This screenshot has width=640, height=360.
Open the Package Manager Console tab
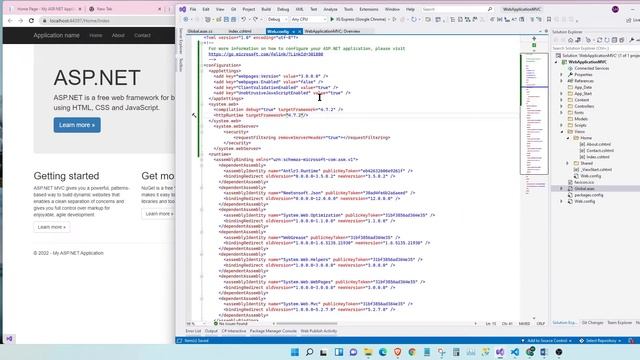click(x=273, y=331)
